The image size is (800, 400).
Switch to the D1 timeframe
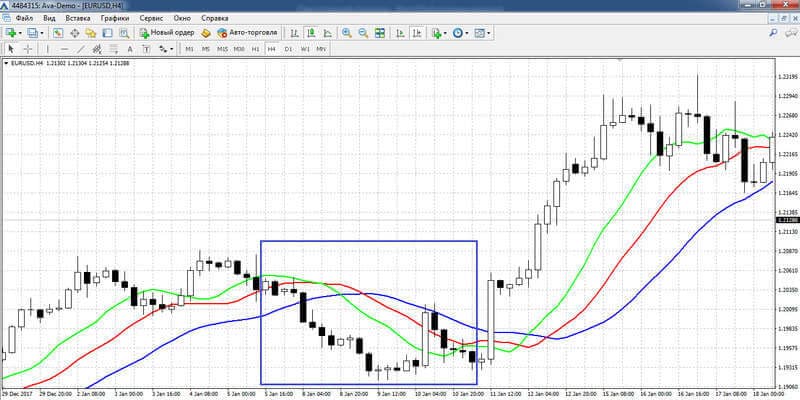[x=288, y=49]
